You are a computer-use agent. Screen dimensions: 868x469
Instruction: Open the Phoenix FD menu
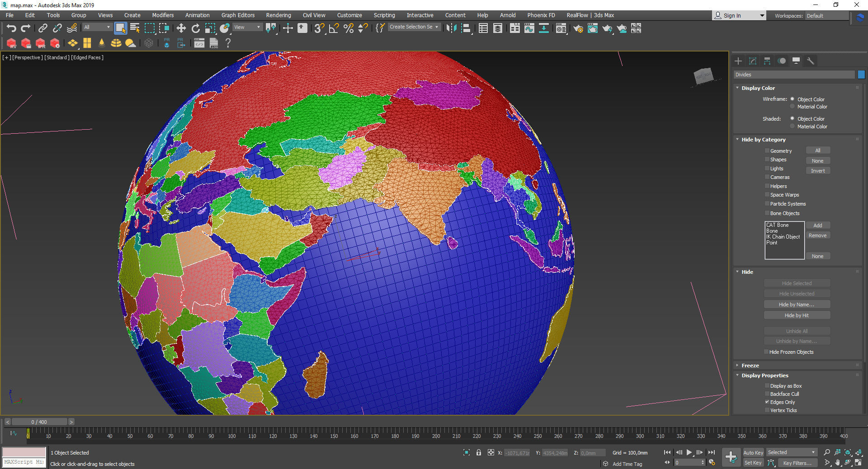541,15
